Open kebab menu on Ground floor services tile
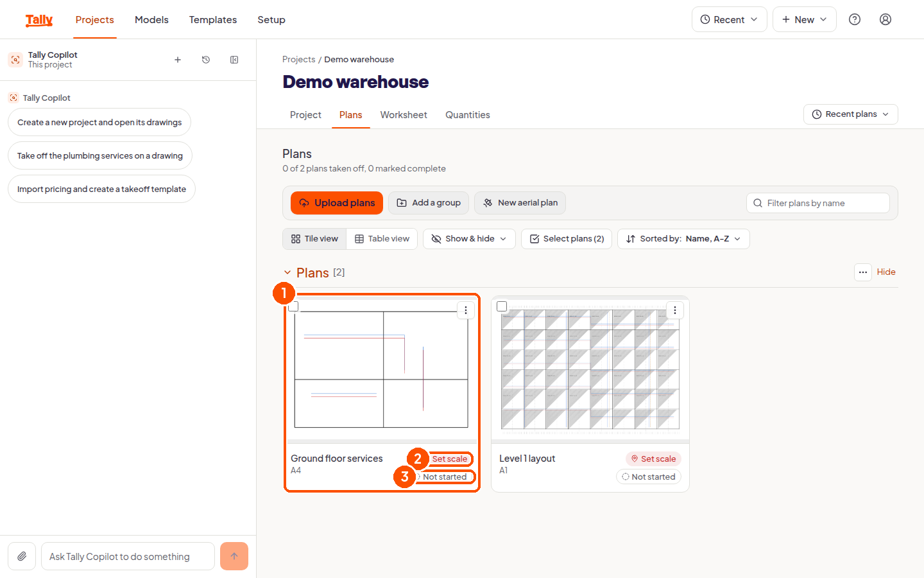The width and height of the screenshot is (924, 578). pos(466,310)
